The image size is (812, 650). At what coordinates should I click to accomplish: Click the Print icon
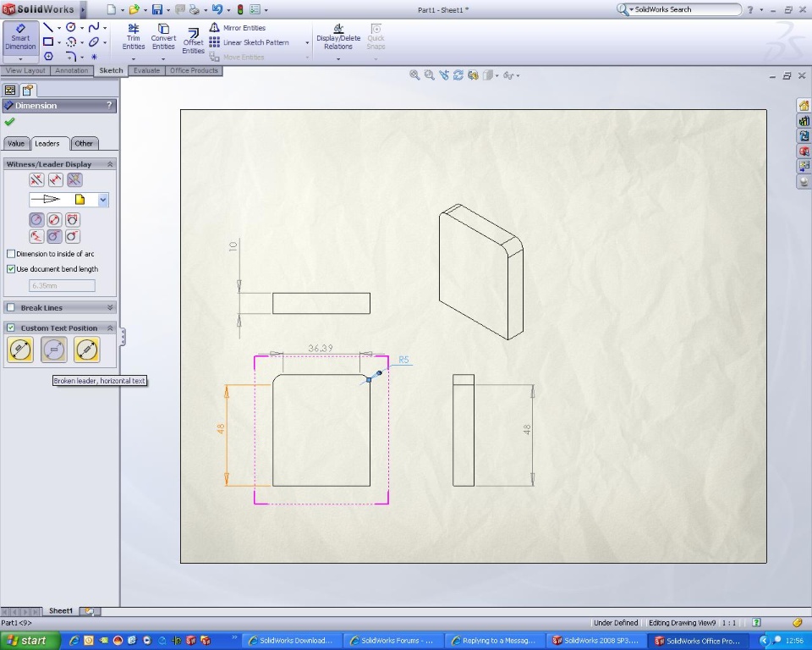[195, 9]
